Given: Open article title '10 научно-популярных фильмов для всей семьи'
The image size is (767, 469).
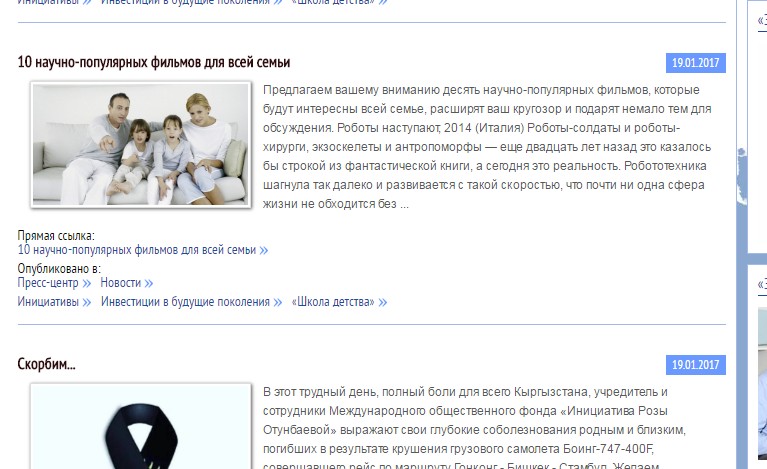Looking at the screenshot, I should coord(154,63).
